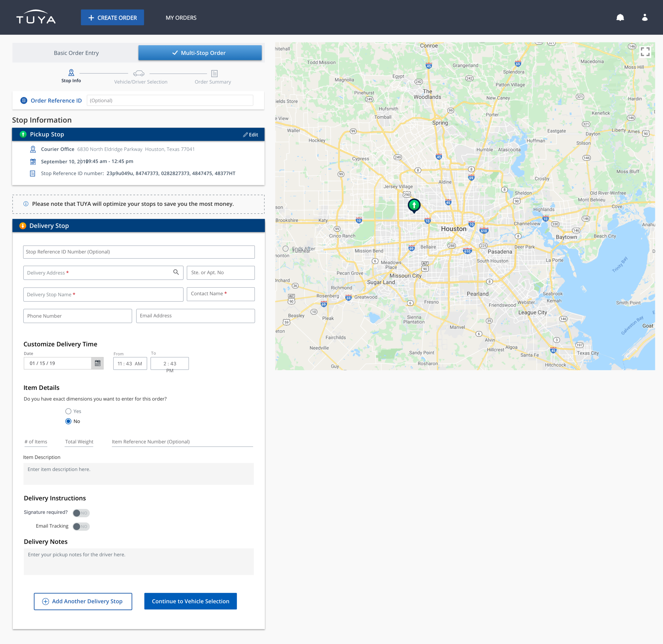Click the TUYA logo
663x644 pixels.
tap(36, 17)
